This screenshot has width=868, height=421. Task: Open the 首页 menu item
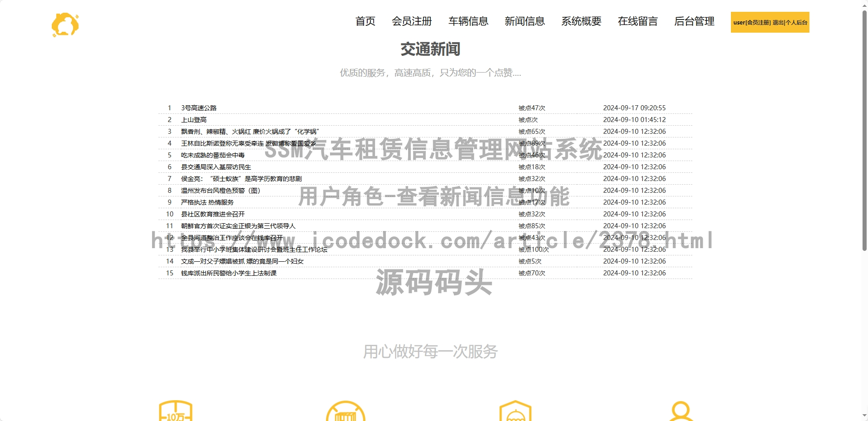365,21
